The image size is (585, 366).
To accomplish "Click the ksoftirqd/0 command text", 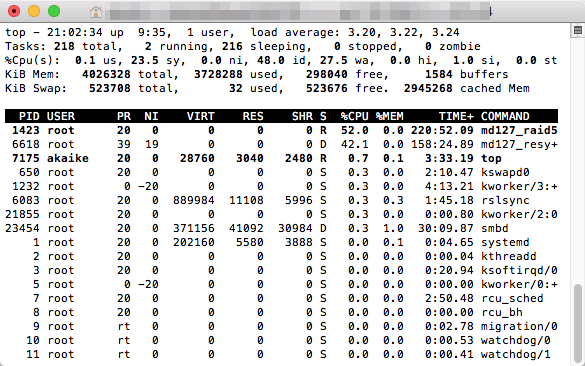I will click(x=519, y=270).
